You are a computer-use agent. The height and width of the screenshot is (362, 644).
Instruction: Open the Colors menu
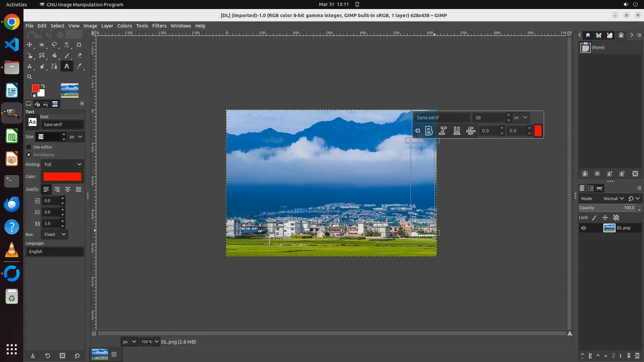(124, 26)
